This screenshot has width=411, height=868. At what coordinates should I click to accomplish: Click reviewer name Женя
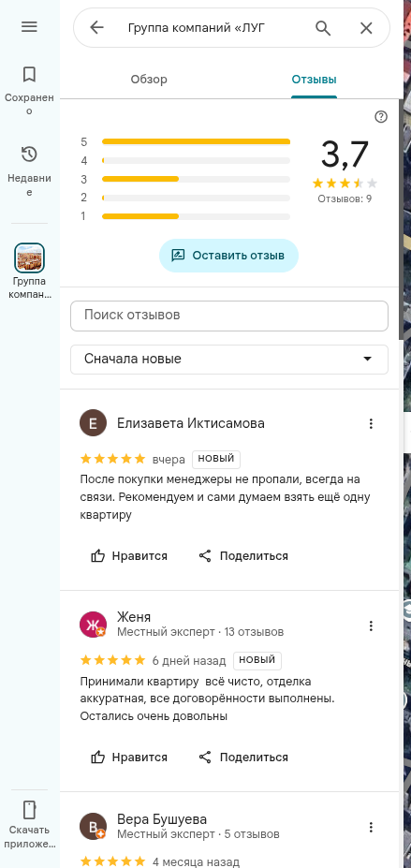point(134,617)
